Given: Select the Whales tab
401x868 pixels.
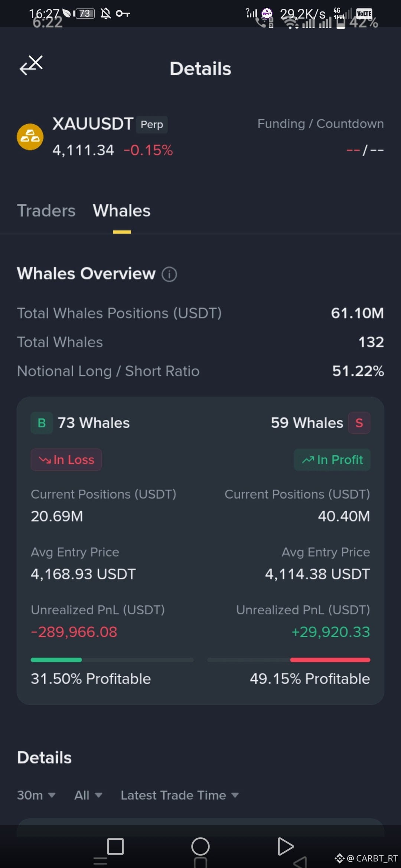Looking at the screenshot, I should click(122, 211).
